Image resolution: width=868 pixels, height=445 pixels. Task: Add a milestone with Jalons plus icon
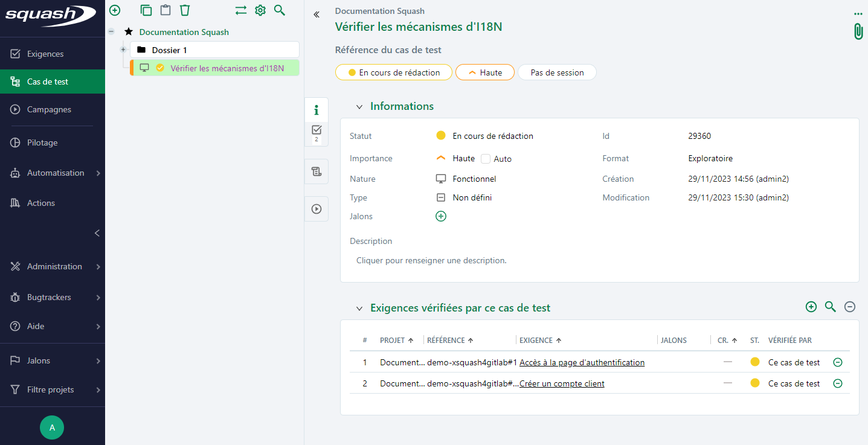coord(441,216)
